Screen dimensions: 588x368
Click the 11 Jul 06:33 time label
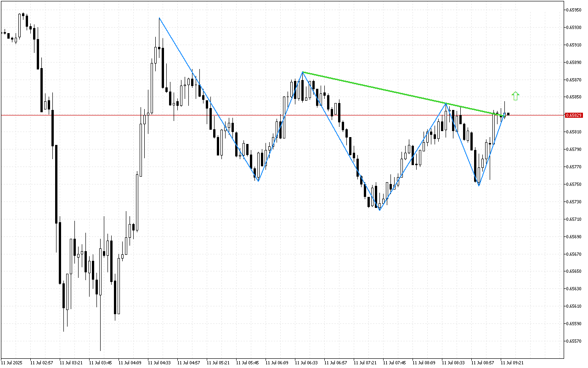point(306,362)
